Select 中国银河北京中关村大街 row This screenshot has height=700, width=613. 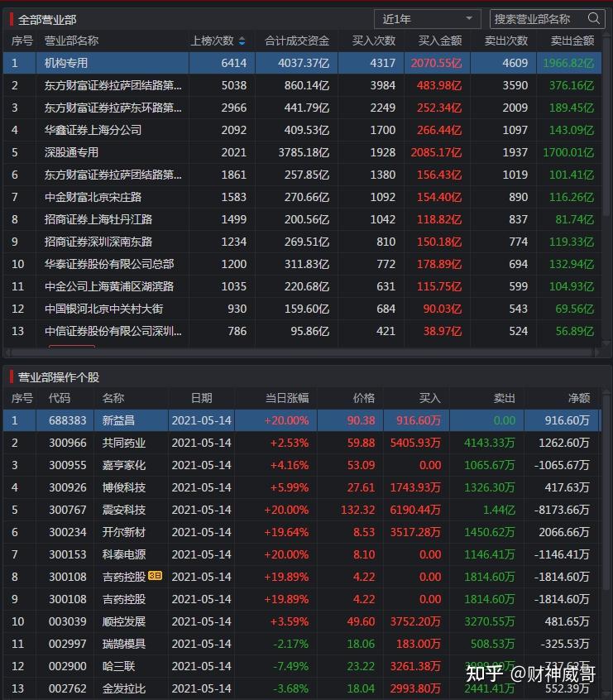click(302, 309)
